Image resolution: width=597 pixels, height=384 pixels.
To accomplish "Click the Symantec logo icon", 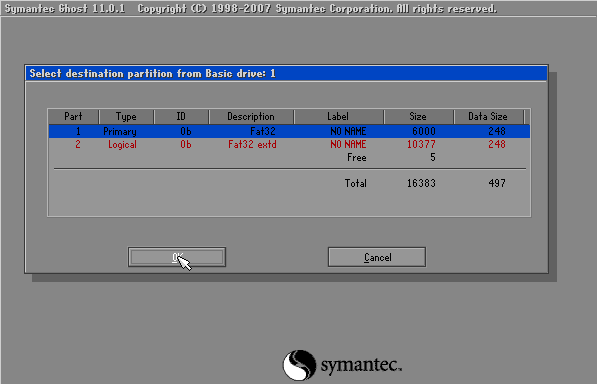I will click(299, 365).
